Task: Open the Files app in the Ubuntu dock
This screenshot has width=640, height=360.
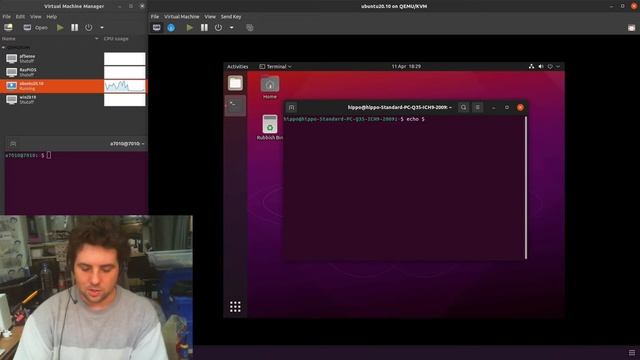Action: (235, 83)
